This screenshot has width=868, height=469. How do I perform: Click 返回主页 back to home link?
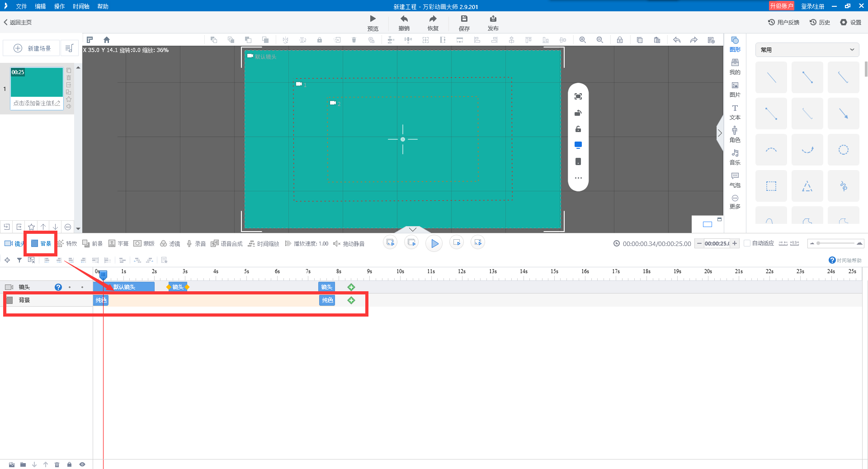(x=18, y=22)
